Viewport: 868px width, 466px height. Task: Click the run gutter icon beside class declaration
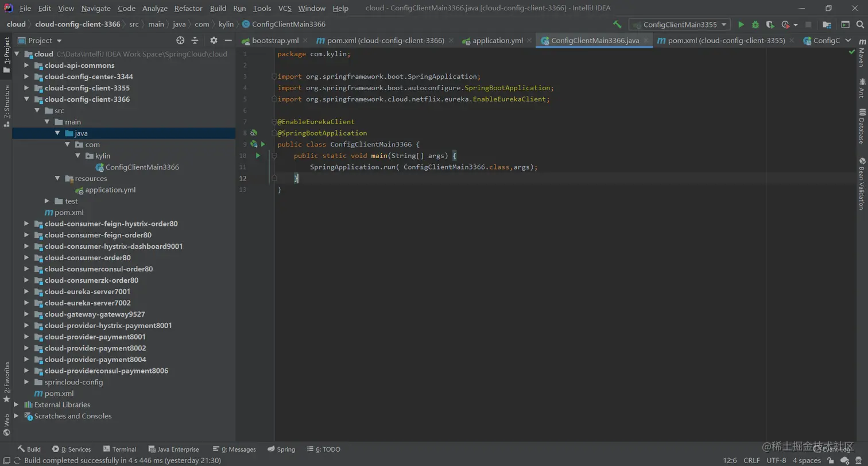point(263,144)
